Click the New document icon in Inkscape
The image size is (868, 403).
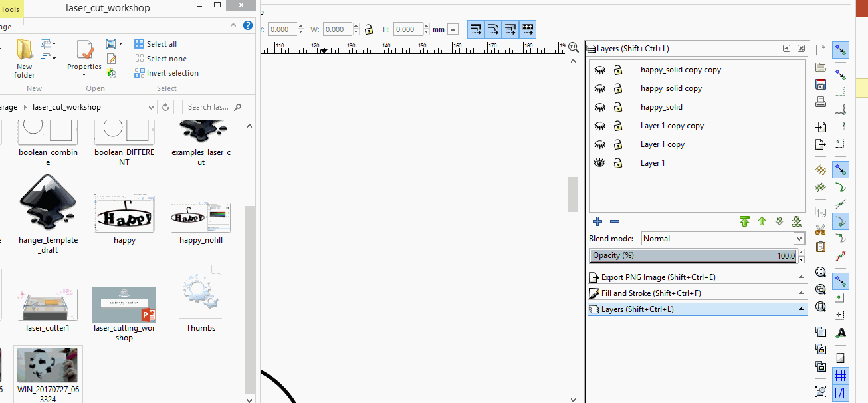[x=820, y=50]
